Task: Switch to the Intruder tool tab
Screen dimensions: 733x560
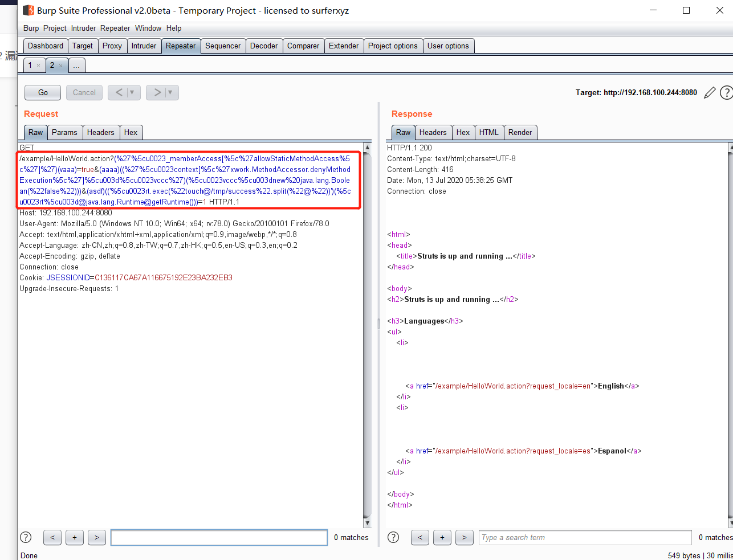Action: point(144,46)
